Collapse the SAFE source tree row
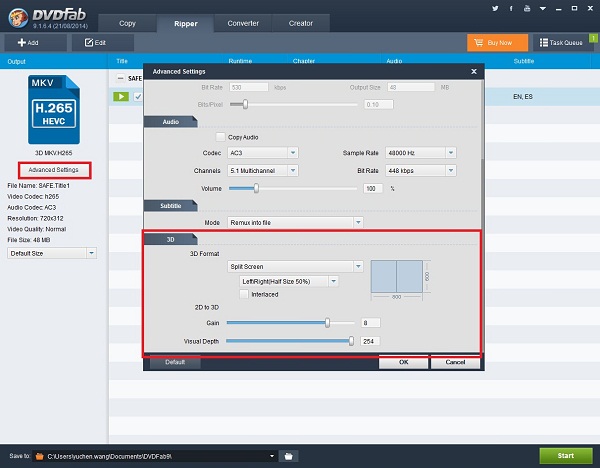Viewport: 600px width, 468px height. point(120,78)
